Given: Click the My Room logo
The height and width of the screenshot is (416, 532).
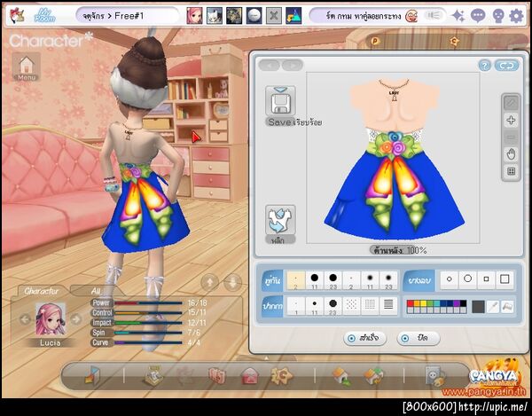Looking at the screenshot, I should (x=45, y=16).
